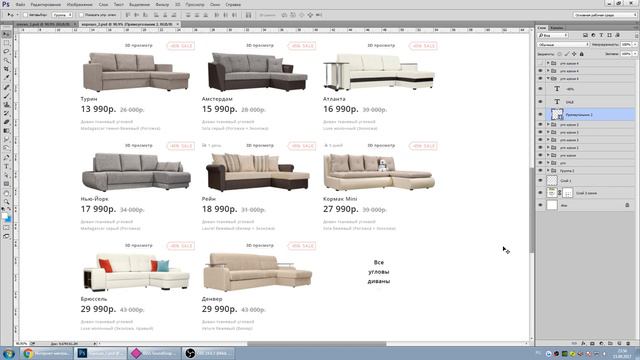Select the Gradient tool
This screenshot has height=360, width=640.
(x=6, y=131)
